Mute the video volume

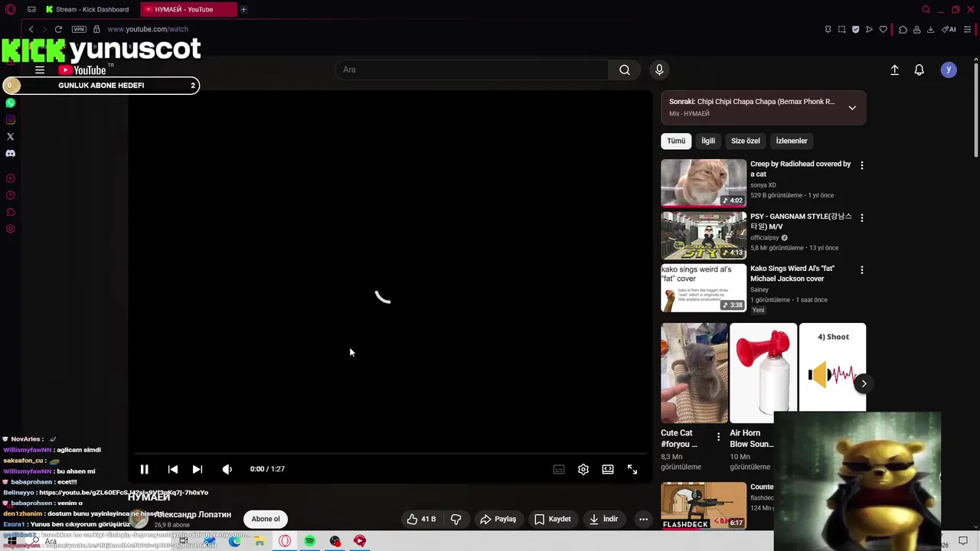point(227,469)
